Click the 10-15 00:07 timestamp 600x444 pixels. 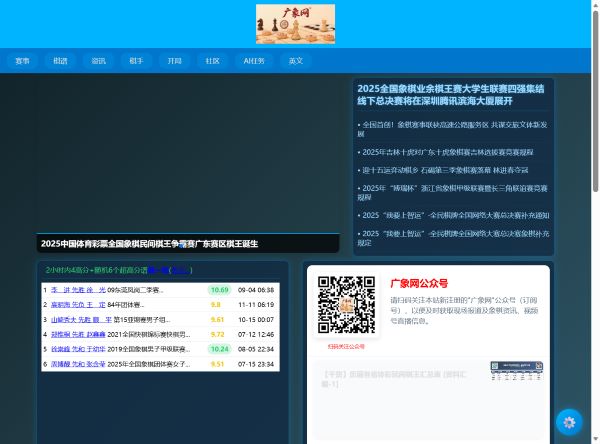[256, 320]
